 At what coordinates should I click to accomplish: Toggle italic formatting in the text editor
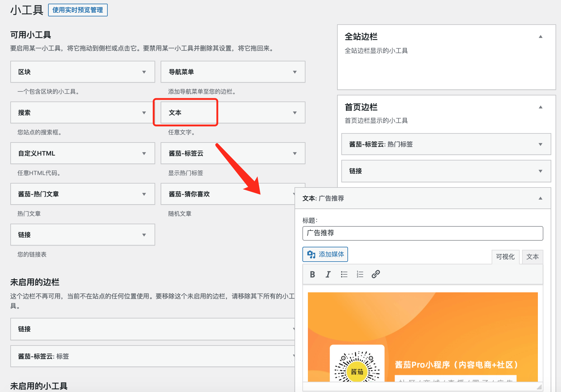[328, 274]
